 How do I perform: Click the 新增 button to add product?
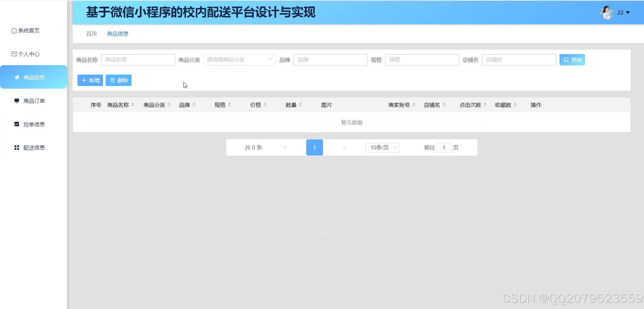(x=90, y=80)
